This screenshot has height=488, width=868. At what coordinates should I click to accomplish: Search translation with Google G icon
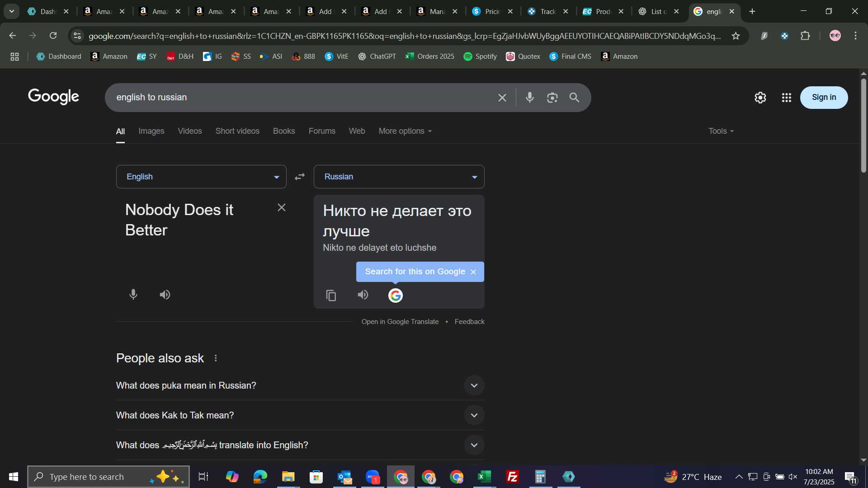click(396, 296)
